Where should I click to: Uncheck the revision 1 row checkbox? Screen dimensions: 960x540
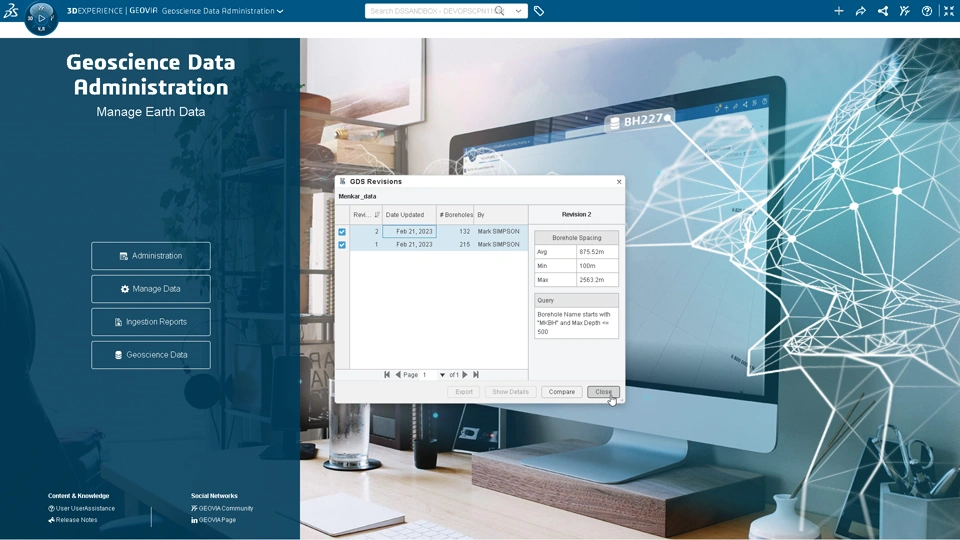(x=342, y=245)
